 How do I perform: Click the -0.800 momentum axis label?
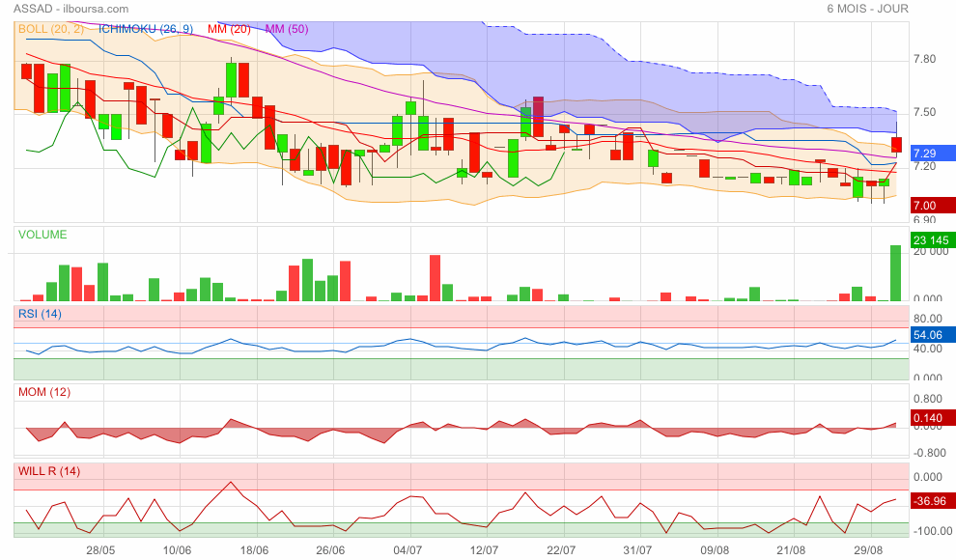(930, 453)
